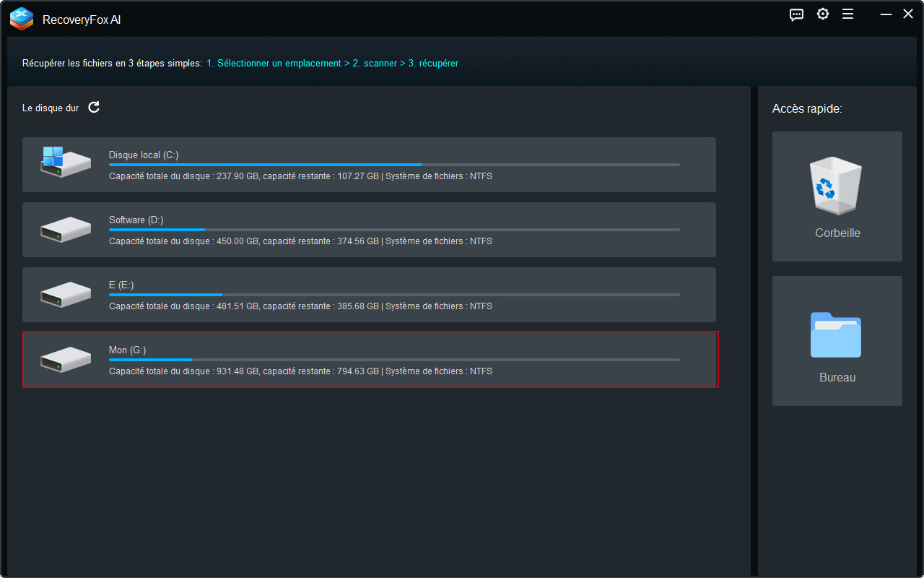This screenshot has width=924, height=578.
Task: Click capacity info of 481.51 GB drive
Action: click(x=300, y=306)
